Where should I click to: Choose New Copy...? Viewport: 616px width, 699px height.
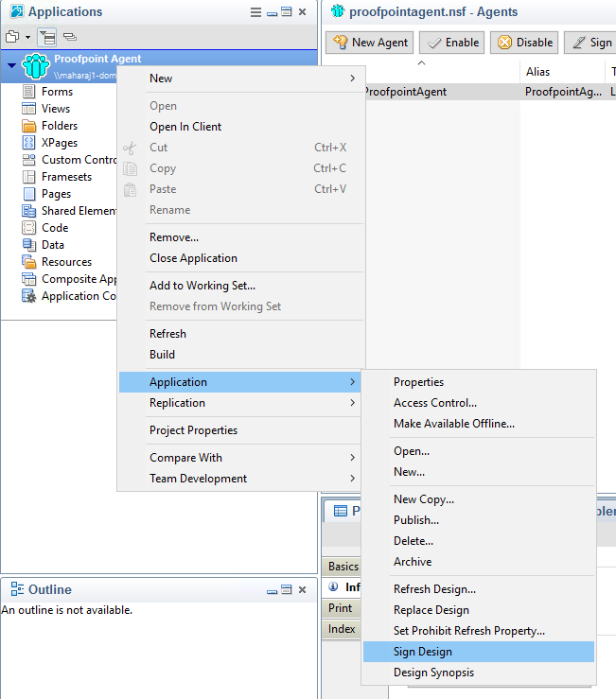479,499
